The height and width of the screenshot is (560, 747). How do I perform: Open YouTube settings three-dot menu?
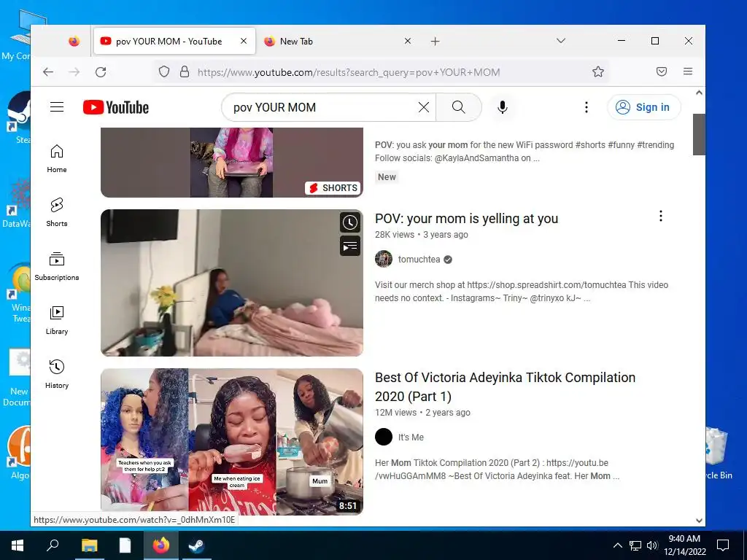pos(587,107)
